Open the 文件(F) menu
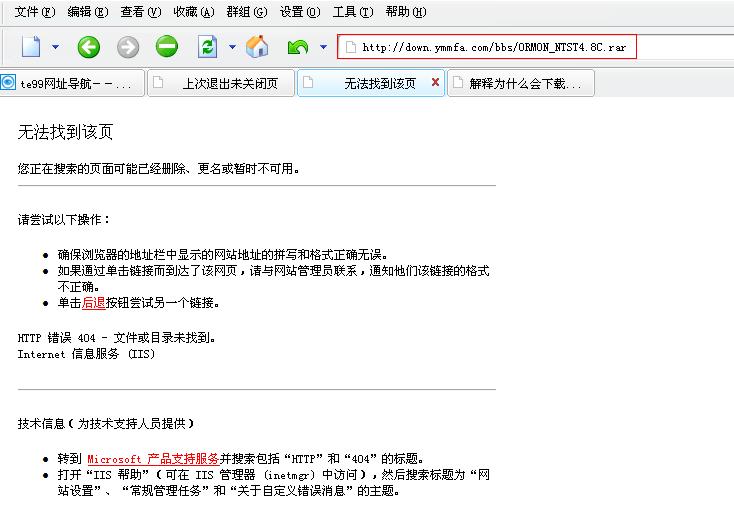 point(35,12)
